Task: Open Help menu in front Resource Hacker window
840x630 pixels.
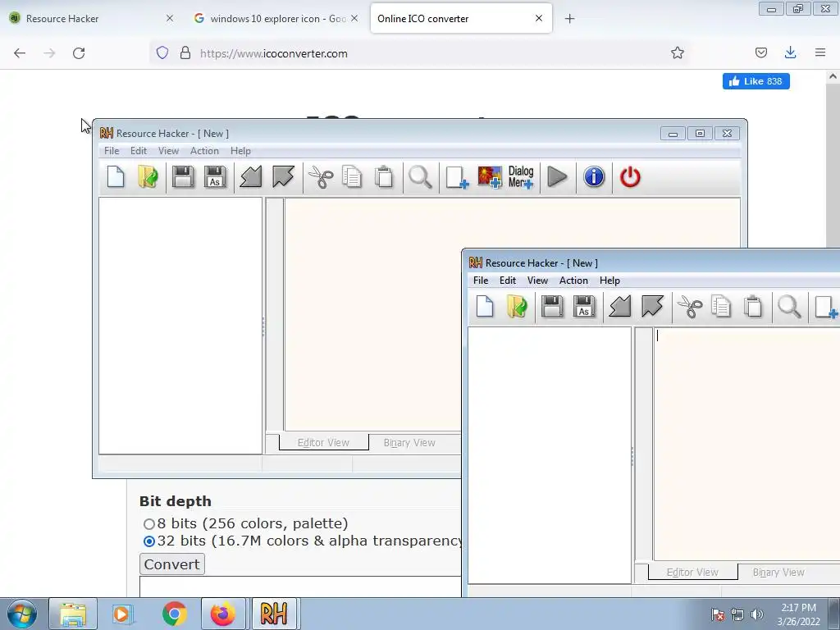Action: point(609,281)
